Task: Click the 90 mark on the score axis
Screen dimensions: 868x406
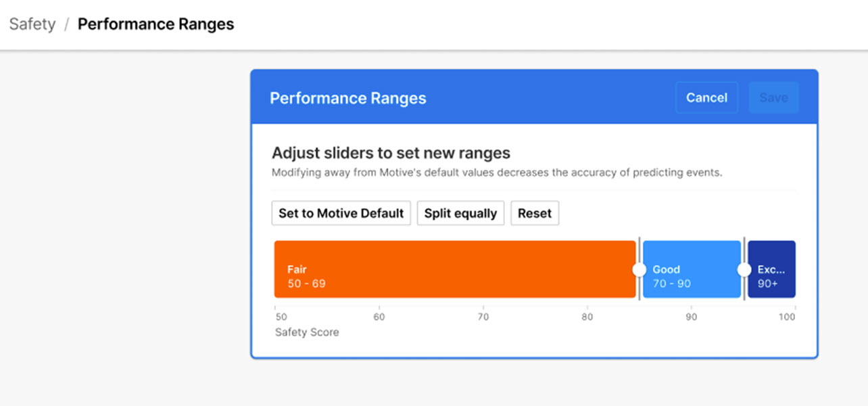Action: point(691,317)
